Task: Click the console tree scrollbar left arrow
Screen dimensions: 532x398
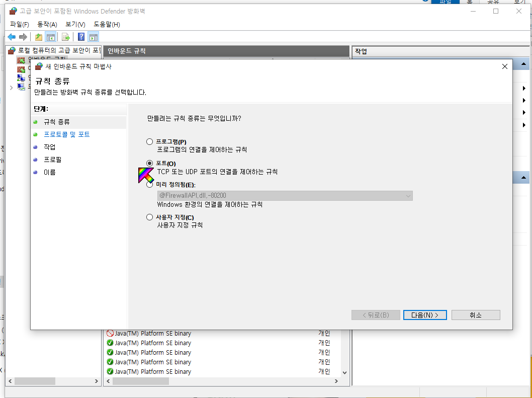Action: 10,381
